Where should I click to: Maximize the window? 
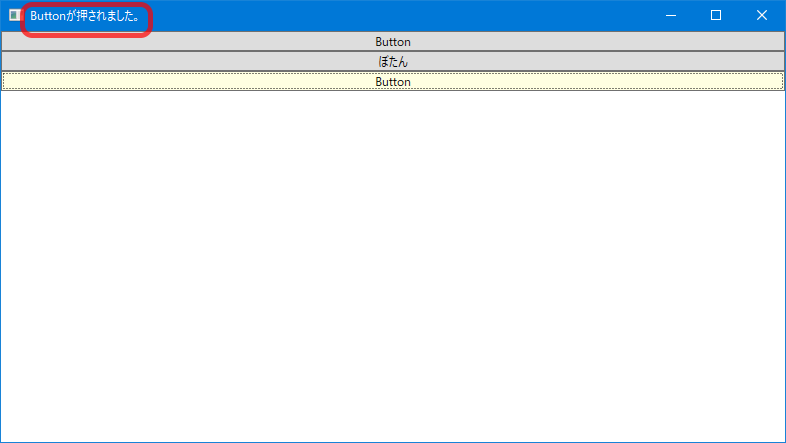point(716,16)
